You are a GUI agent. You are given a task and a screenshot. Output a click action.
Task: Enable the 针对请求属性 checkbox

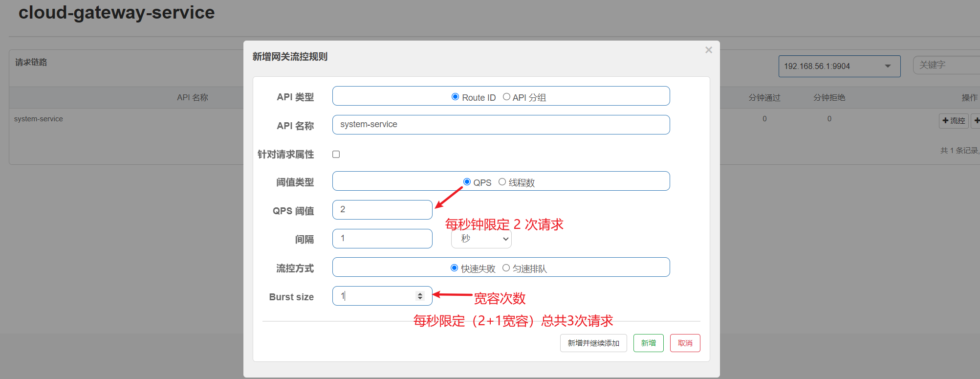click(336, 155)
